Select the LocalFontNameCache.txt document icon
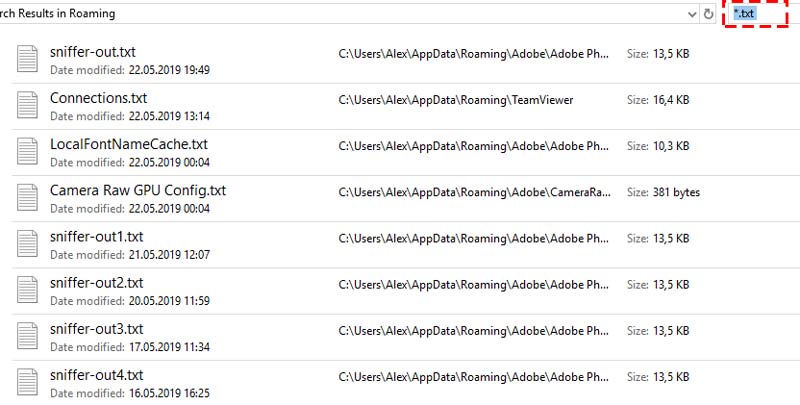The width and height of the screenshot is (800, 405). click(x=27, y=151)
